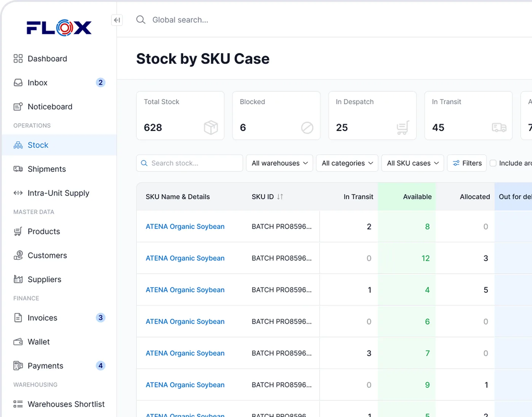The image size is (532, 417).
Task: Click the FLOX logo
Action: click(59, 27)
